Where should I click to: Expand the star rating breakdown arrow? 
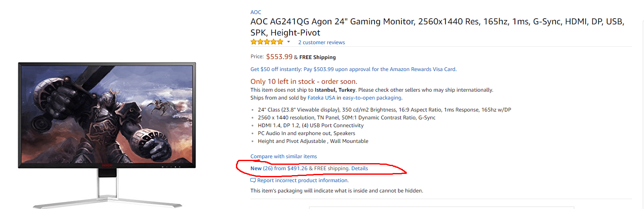click(289, 42)
